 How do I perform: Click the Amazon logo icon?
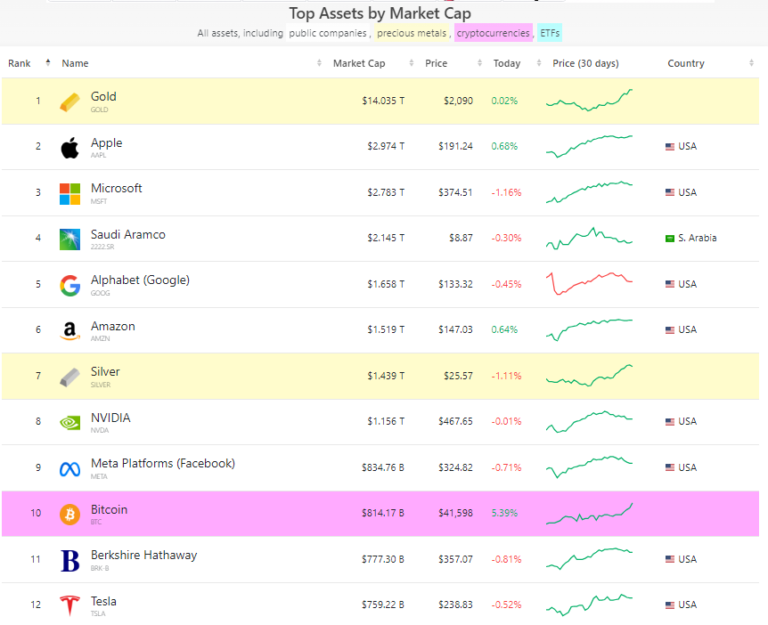click(70, 331)
